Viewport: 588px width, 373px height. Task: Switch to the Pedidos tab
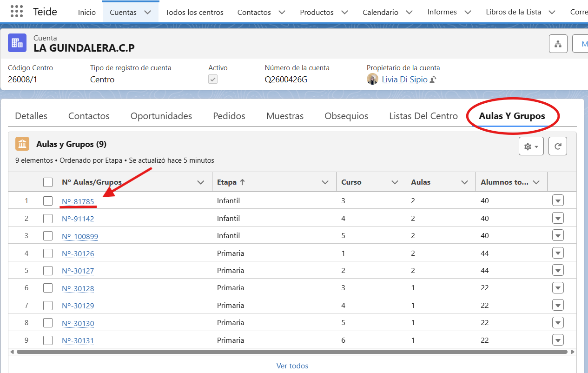click(x=229, y=116)
